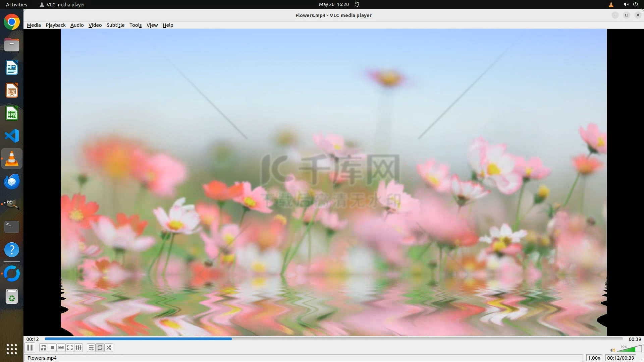
Task: Expand the Video menu
Action: [x=95, y=25]
